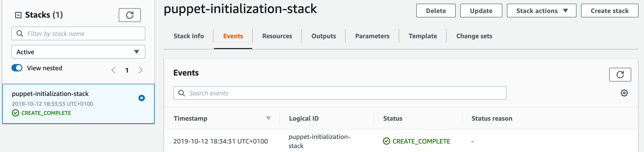Click the search events magnifier icon

pos(181,93)
